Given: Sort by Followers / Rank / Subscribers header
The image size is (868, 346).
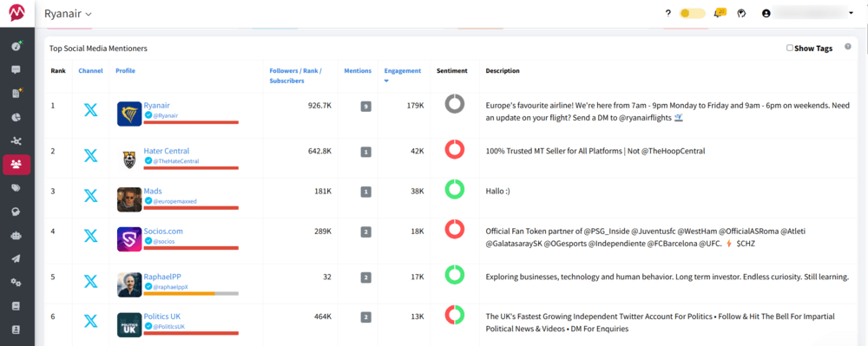Looking at the screenshot, I should [295, 75].
